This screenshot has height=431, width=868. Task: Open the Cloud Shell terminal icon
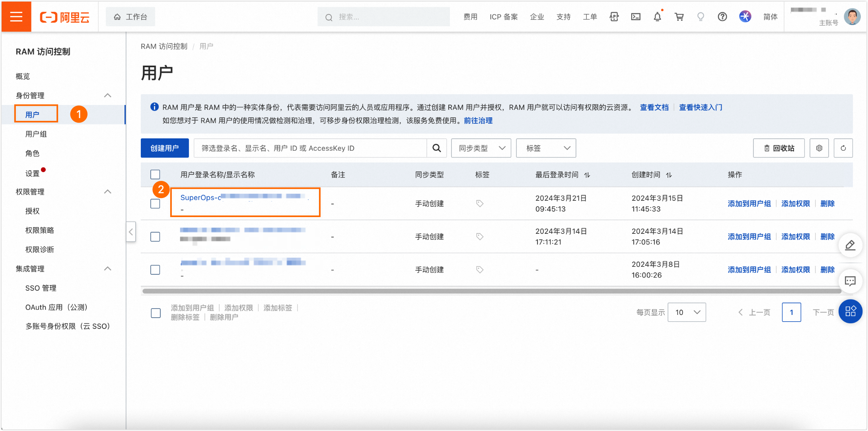click(636, 17)
